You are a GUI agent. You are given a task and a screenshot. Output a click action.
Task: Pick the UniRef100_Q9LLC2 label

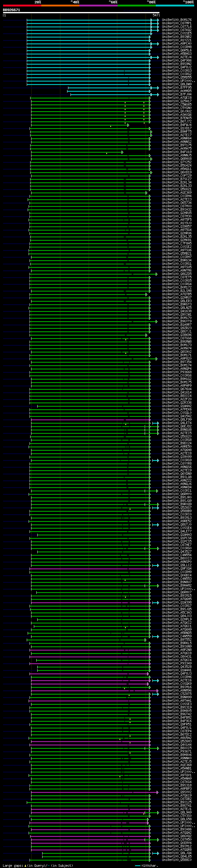(176, 565)
